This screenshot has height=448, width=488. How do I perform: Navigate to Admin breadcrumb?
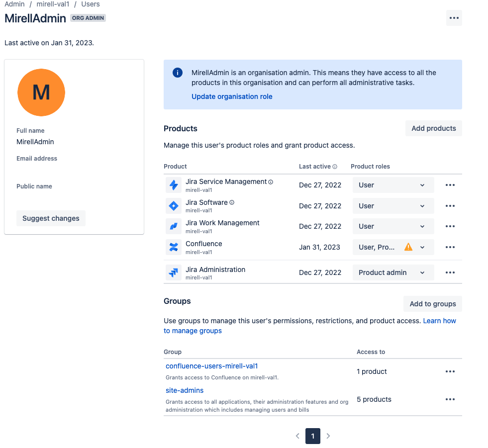[14, 4]
